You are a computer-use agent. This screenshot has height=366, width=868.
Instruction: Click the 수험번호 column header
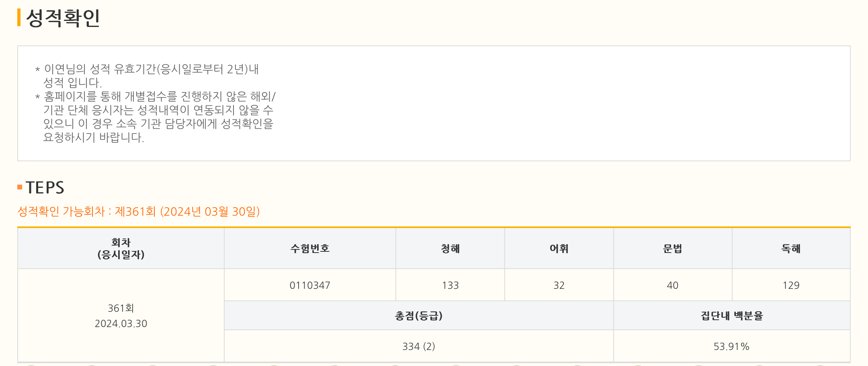tap(310, 249)
